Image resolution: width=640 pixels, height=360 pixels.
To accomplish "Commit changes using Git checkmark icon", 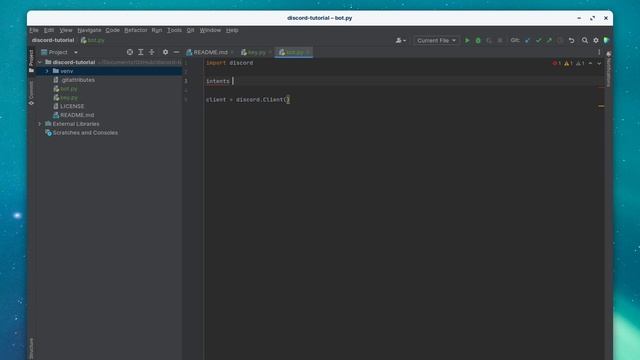I will [x=538, y=40].
